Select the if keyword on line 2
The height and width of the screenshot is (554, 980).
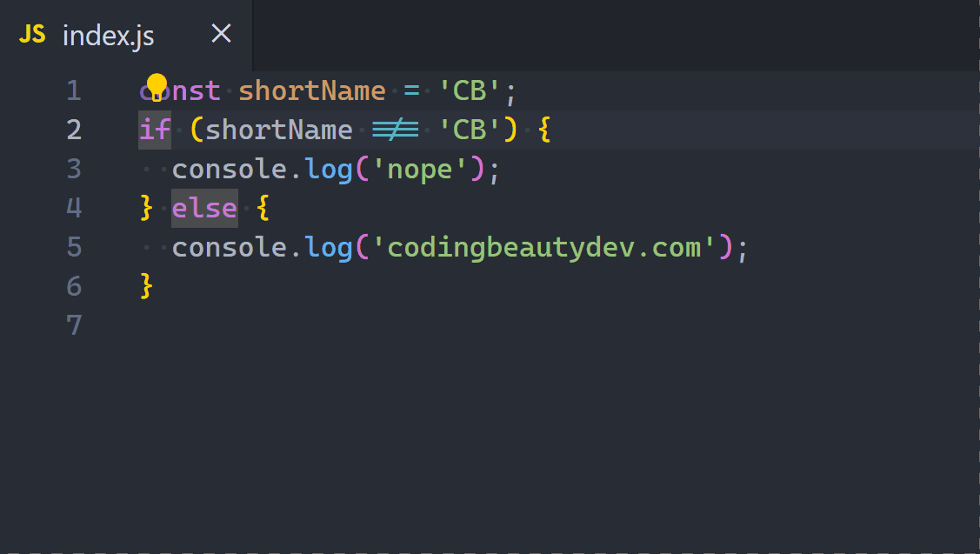tap(154, 129)
